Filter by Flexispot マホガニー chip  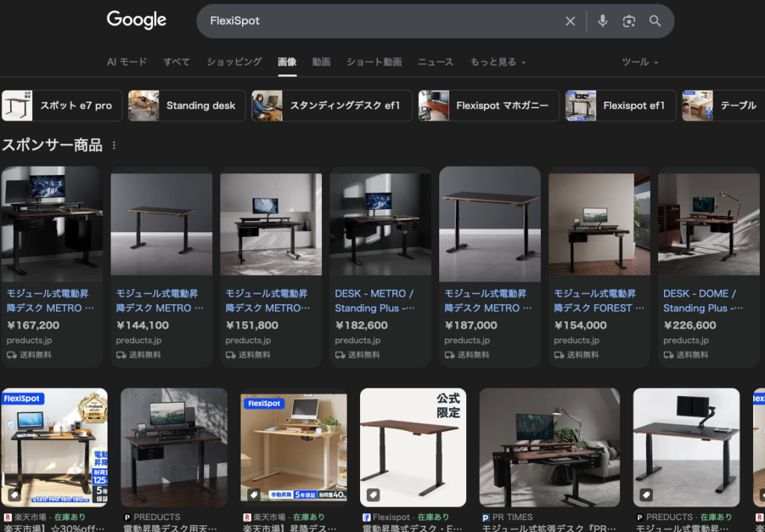pyautogui.click(x=489, y=105)
